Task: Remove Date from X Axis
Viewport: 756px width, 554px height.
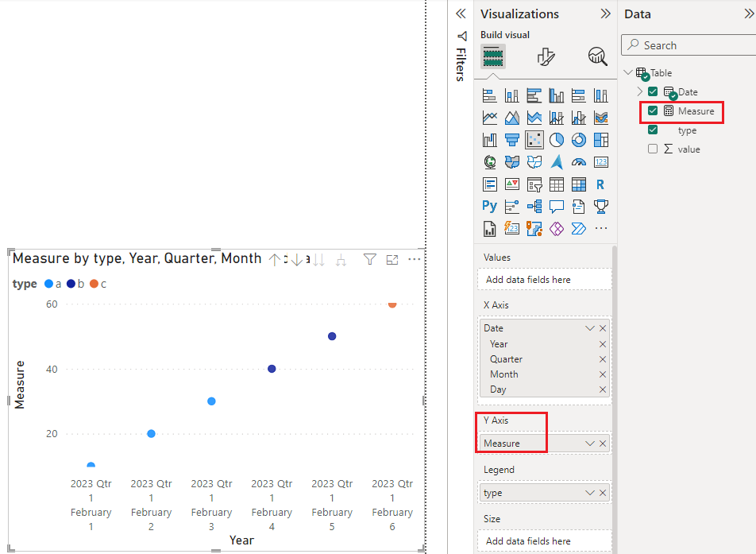Action: coord(603,328)
